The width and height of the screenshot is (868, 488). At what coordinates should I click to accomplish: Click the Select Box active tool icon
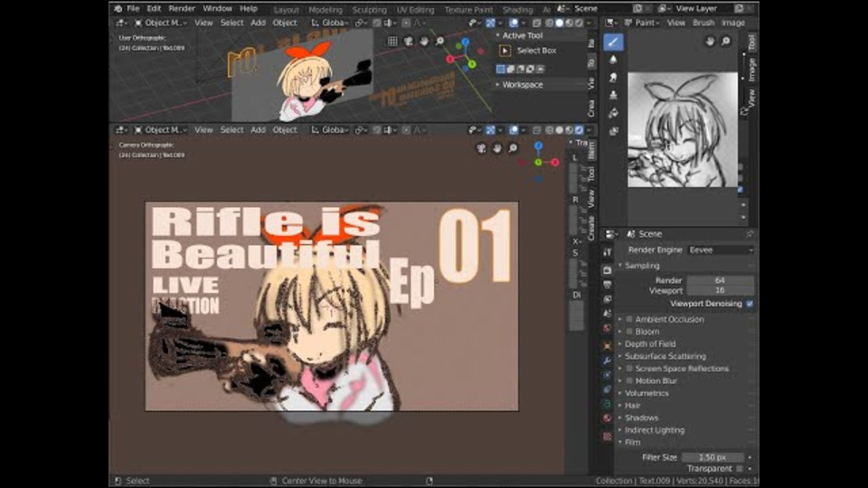505,51
